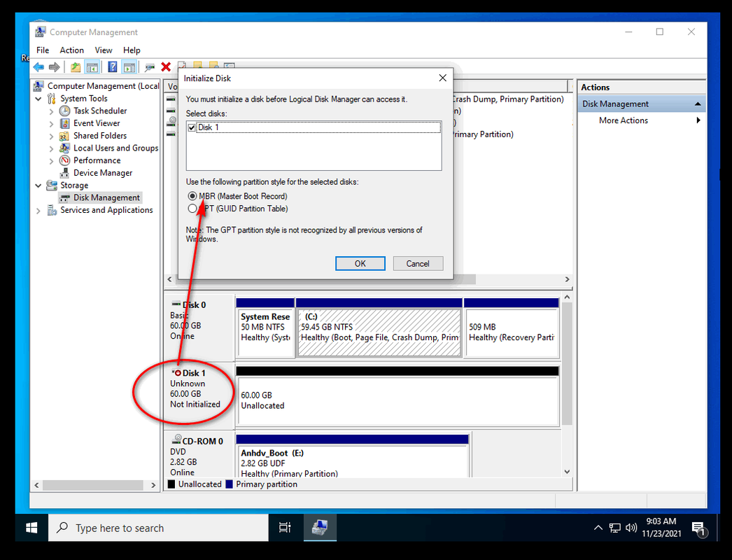Click the volume list scroll-right arrow
732x560 pixels.
pos(568,279)
